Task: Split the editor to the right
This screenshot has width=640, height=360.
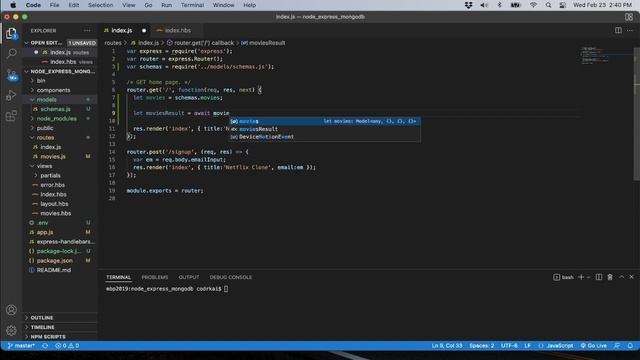Action: 618,31
